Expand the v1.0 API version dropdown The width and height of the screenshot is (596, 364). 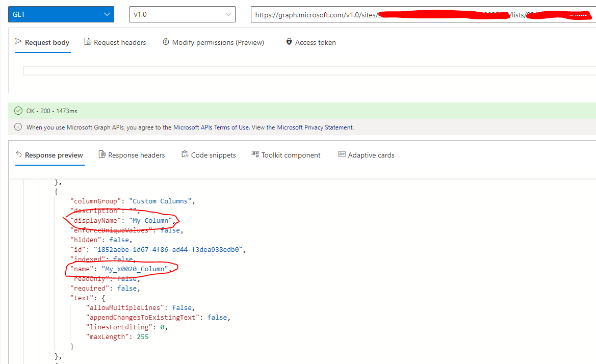click(x=182, y=14)
